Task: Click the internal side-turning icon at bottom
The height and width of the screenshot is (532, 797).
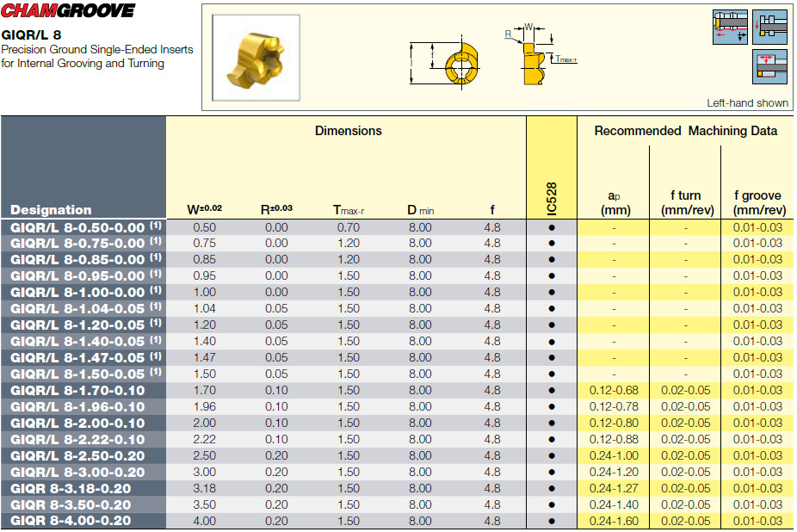Action: click(769, 66)
